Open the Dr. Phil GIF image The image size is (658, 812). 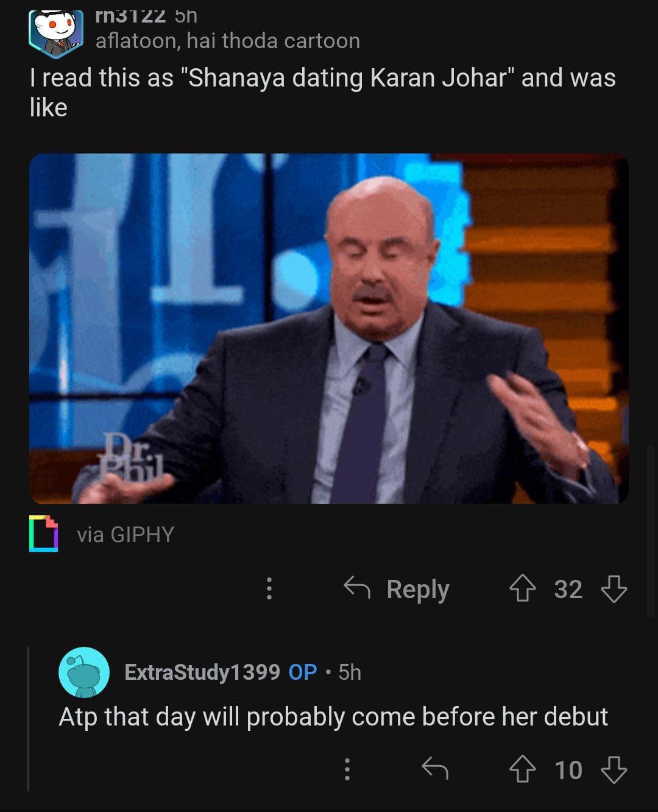[329, 328]
